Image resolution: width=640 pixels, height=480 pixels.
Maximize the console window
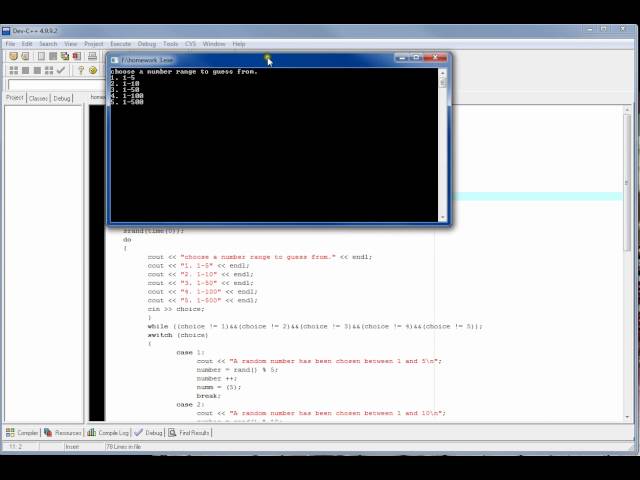[416, 58]
